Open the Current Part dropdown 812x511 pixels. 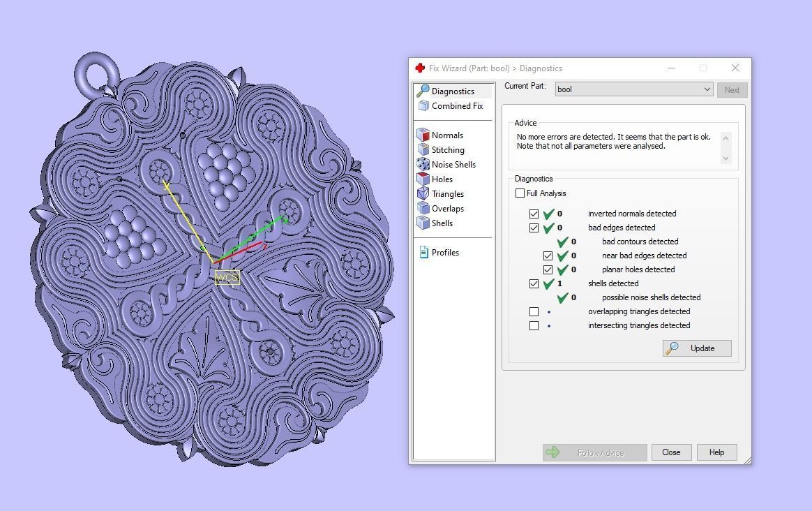pos(634,89)
